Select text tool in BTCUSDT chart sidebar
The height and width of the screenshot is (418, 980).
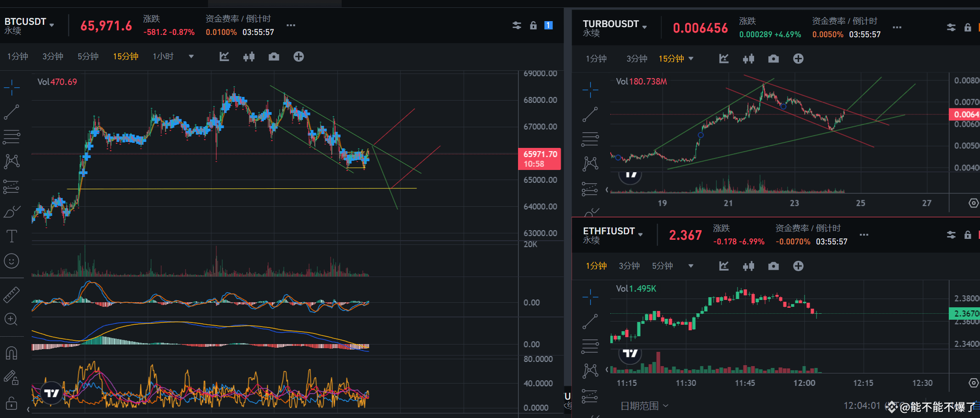[11, 236]
